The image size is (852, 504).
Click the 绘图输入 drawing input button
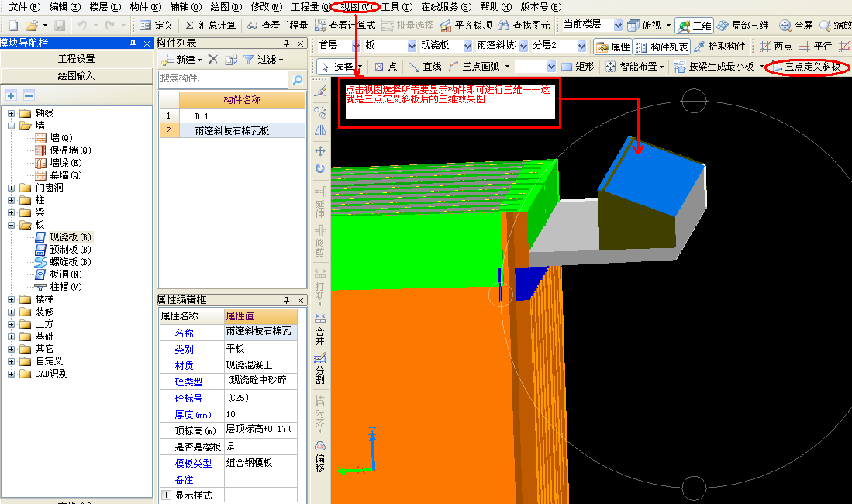[x=77, y=75]
